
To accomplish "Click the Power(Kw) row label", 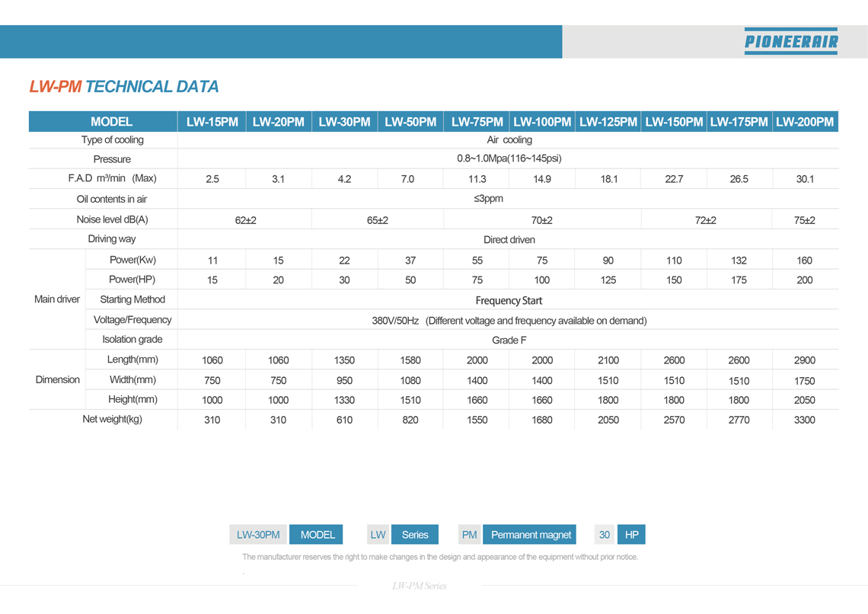I will 132,261.
